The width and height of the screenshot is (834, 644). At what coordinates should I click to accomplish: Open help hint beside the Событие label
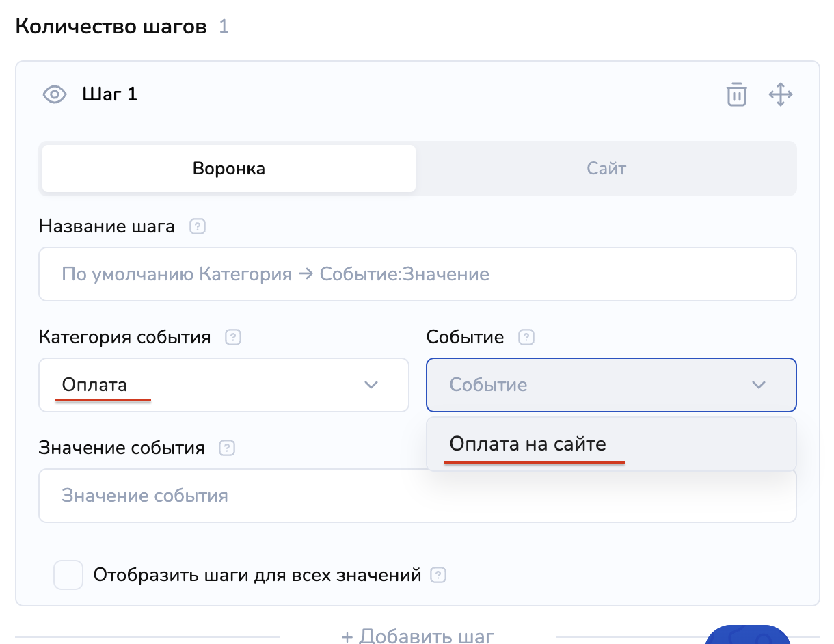526,337
